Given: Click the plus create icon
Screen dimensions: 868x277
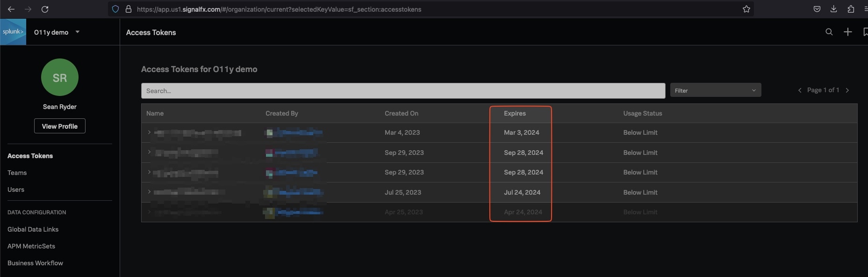Looking at the screenshot, I should (848, 32).
